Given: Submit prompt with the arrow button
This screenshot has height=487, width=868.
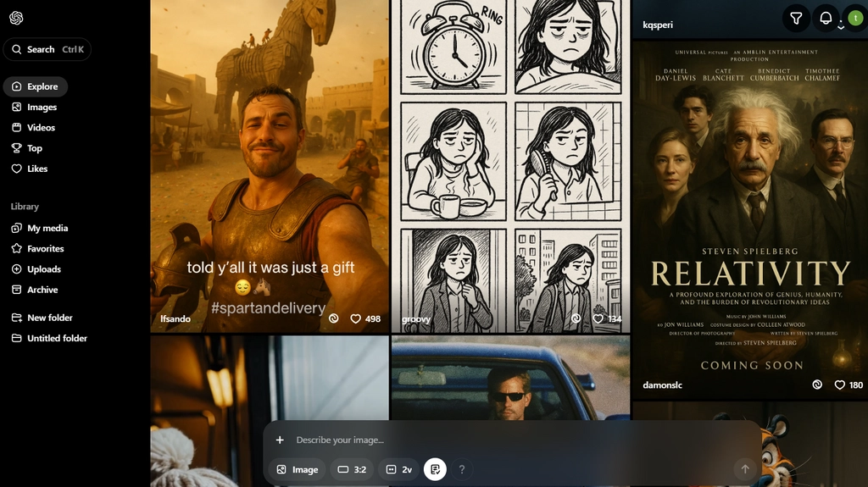Looking at the screenshot, I should [745, 469].
